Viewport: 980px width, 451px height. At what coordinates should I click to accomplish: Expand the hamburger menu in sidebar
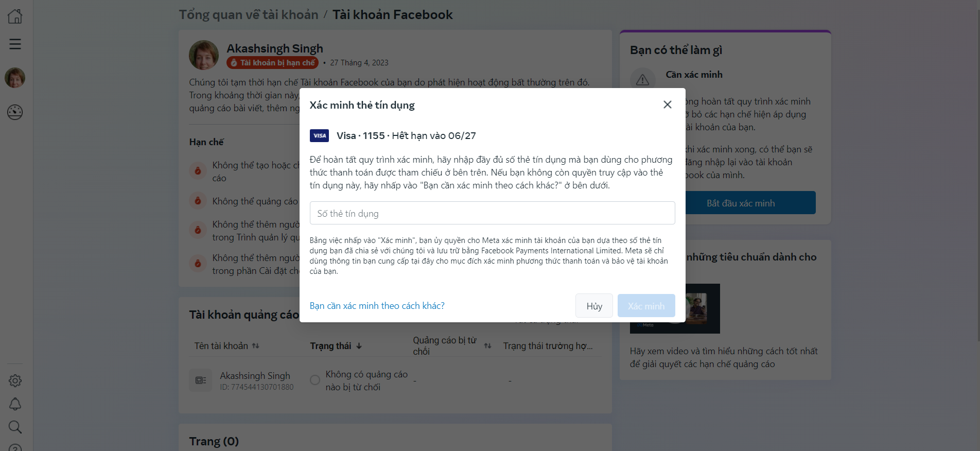click(15, 44)
